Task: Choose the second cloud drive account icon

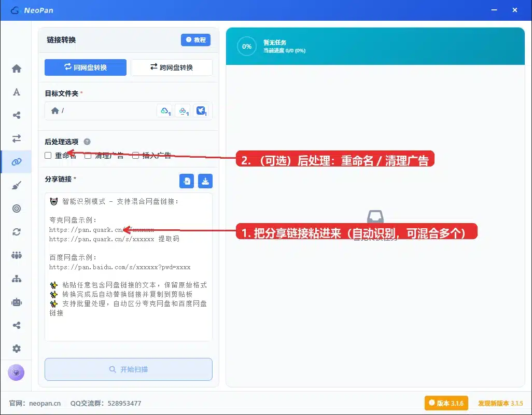Action: [x=183, y=110]
